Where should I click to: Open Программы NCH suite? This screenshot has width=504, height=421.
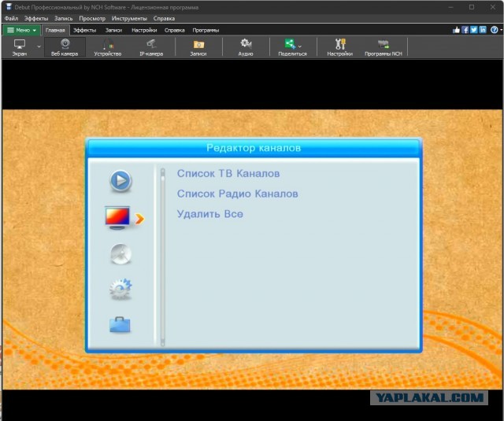tap(384, 47)
